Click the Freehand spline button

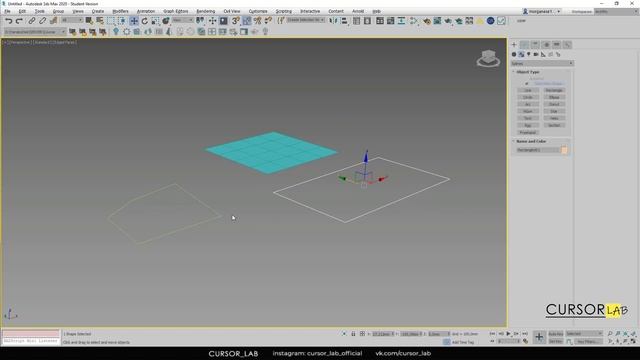pos(528,132)
